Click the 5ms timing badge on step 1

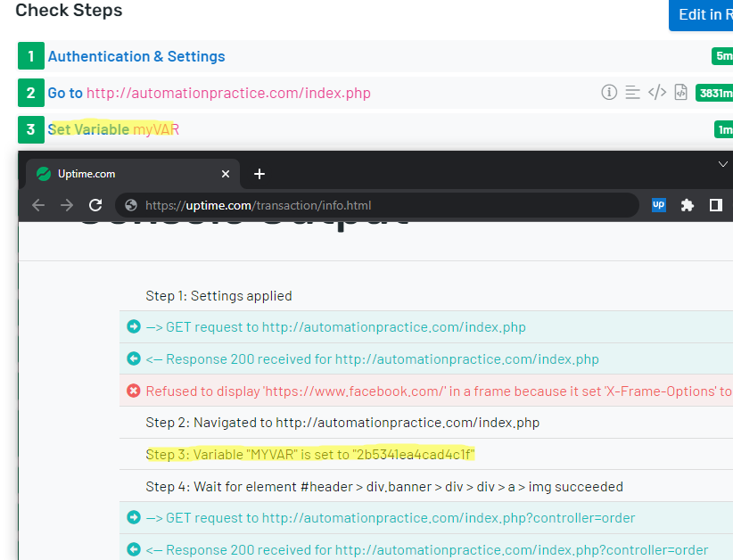click(x=722, y=56)
